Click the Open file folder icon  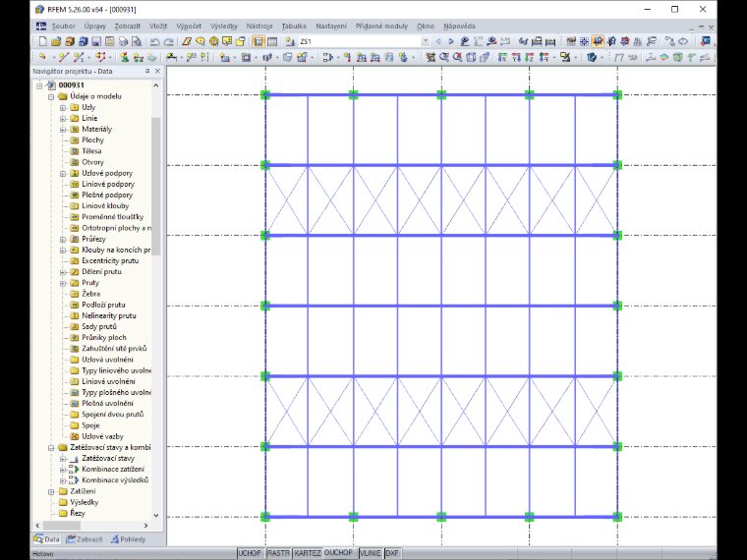[56, 41]
